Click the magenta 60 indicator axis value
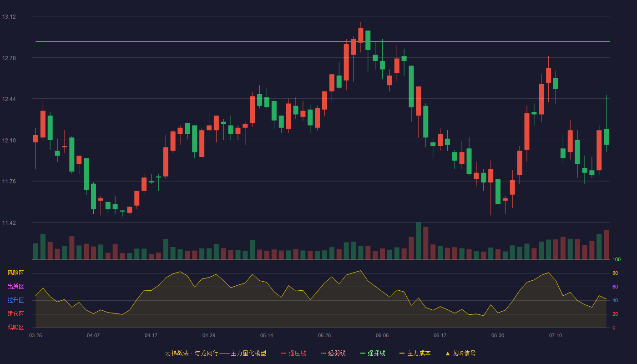The height and width of the screenshot is (364, 637). coord(615,287)
